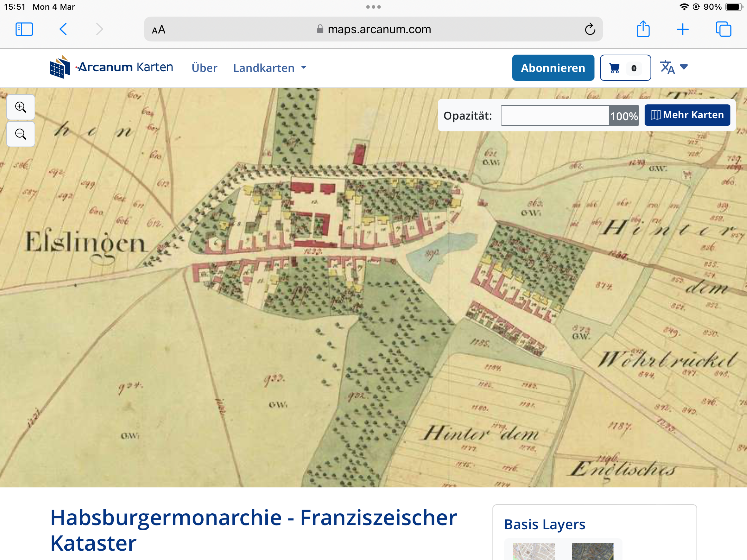Image resolution: width=747 pixels, height=560 pixels.
Task: Show the tab overview
Action: tap(723, 29)
